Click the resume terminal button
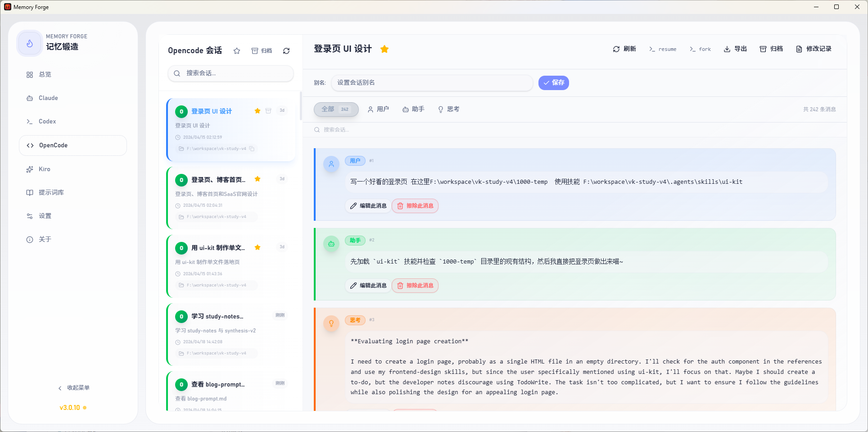 (663, 49)
